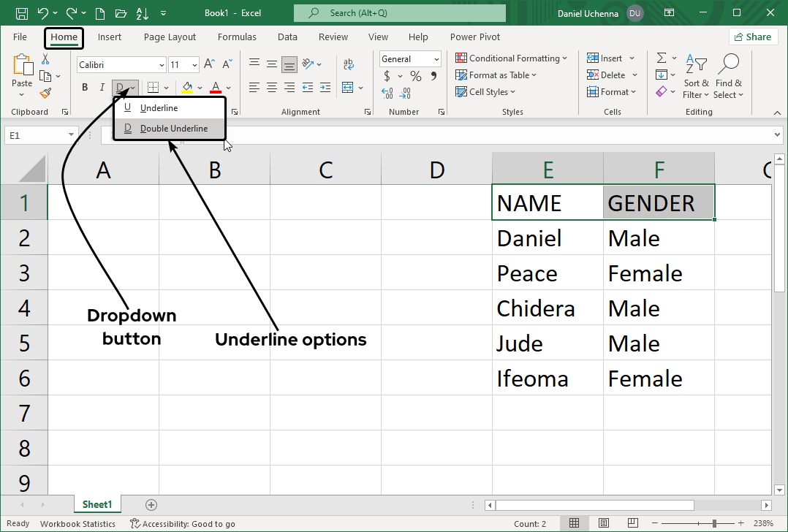
Task: Click the zoom slider in status bar
Action: point(714,523)
